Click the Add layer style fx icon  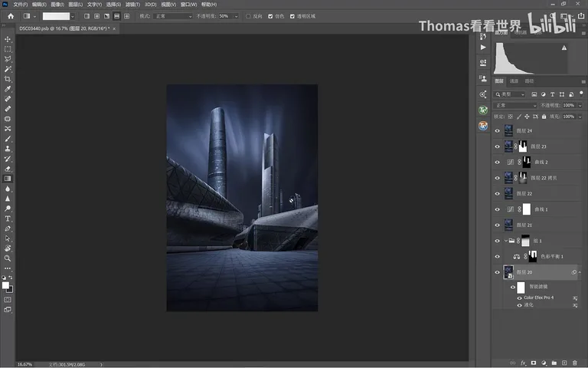523,363
